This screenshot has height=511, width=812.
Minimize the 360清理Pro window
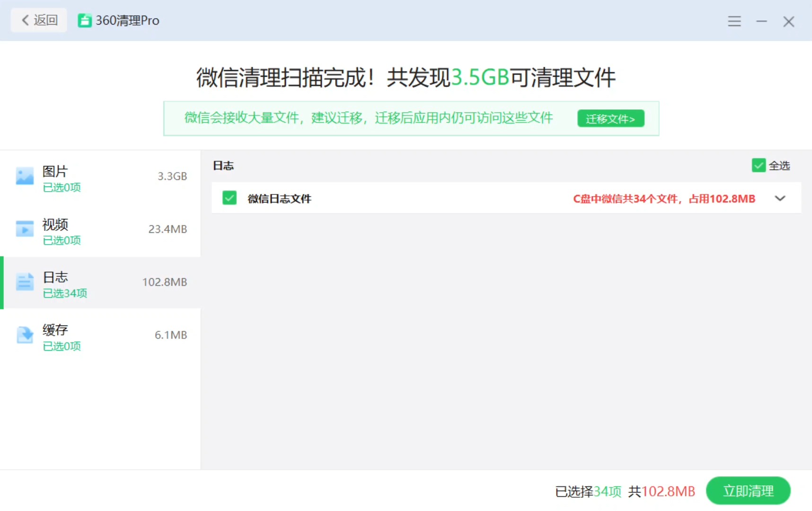coord(761,21)
